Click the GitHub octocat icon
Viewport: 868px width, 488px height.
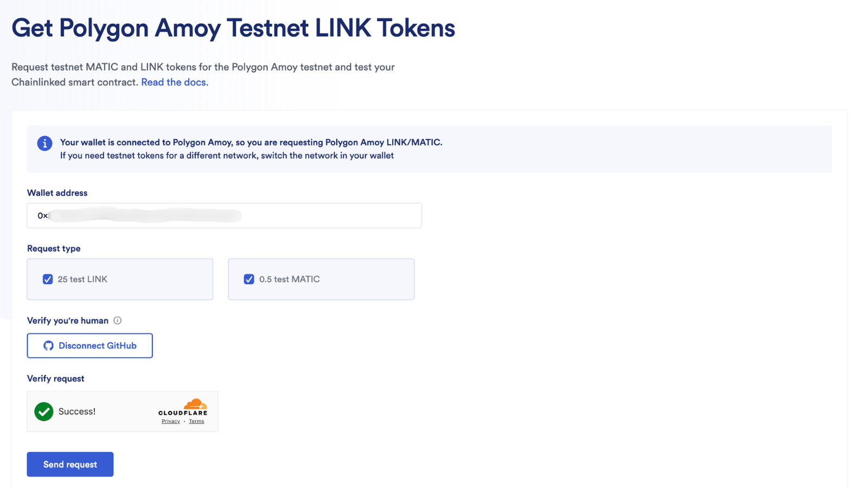[48, 345]
